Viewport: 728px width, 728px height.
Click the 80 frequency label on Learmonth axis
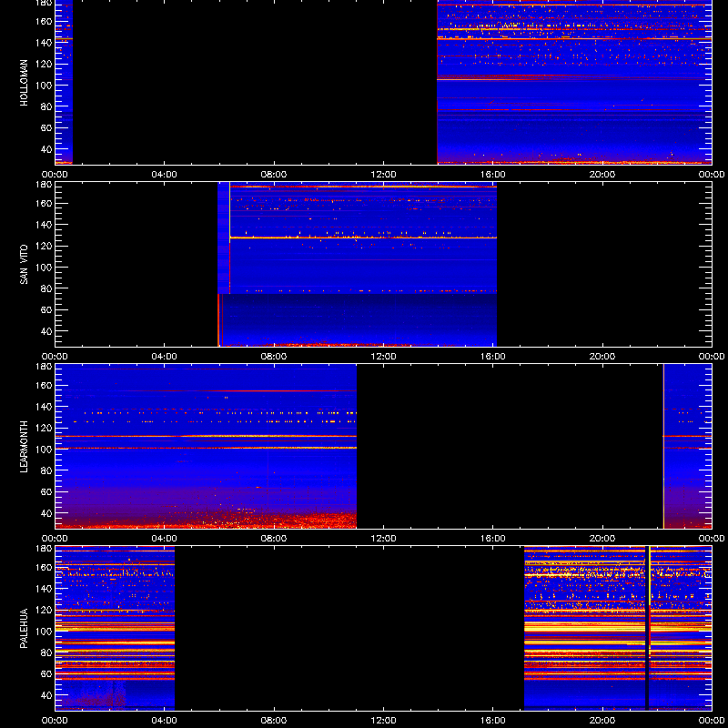pyautogui.click(x=46, y=470)
